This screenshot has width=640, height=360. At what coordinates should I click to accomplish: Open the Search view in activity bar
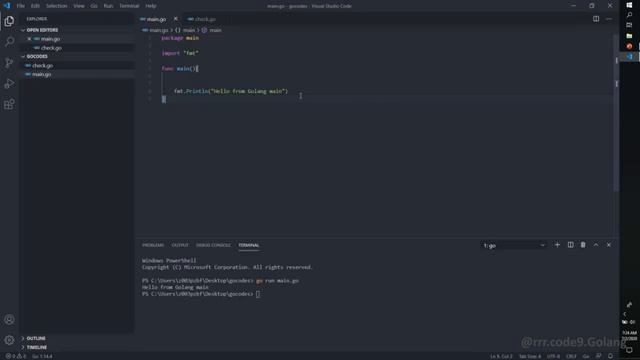click(9, 42)
